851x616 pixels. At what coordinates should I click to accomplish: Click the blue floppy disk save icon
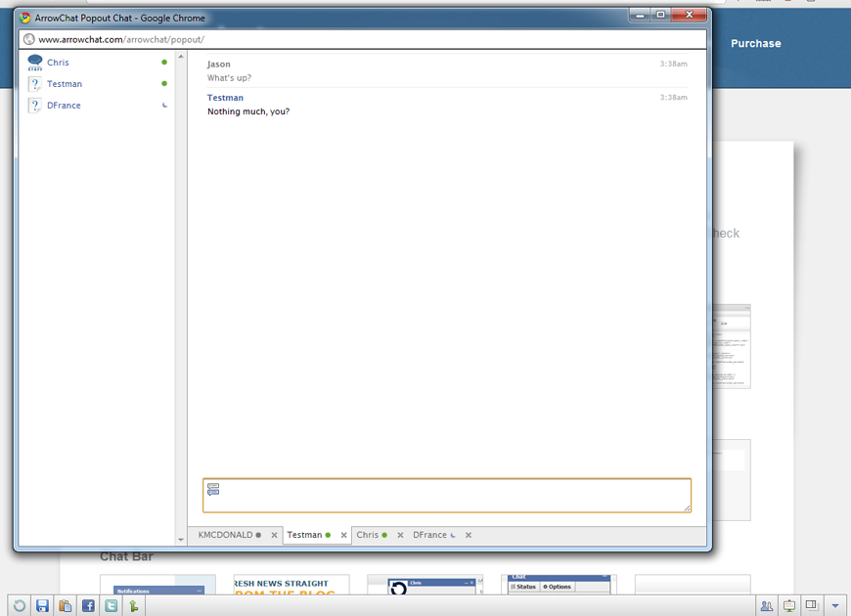coord(42,606)
